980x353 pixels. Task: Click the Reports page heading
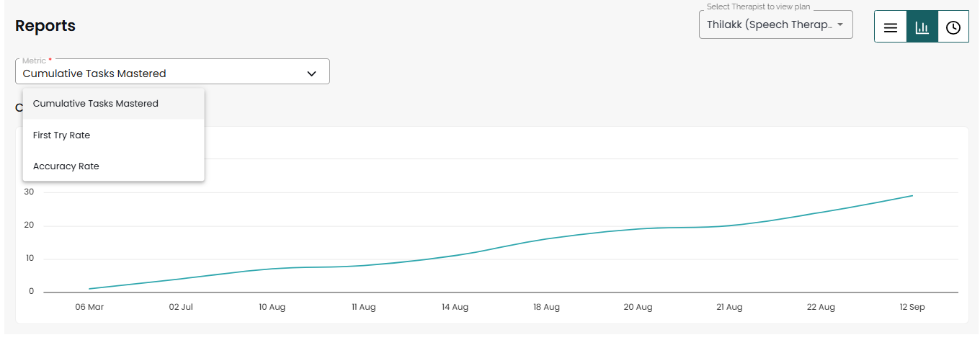coord(45,26)
